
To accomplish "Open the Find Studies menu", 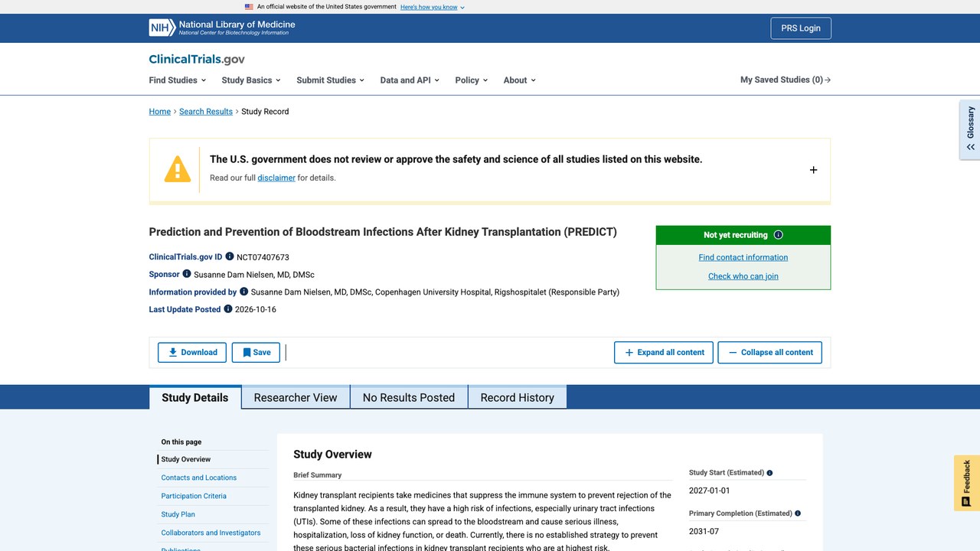I will tap(178, 80).
